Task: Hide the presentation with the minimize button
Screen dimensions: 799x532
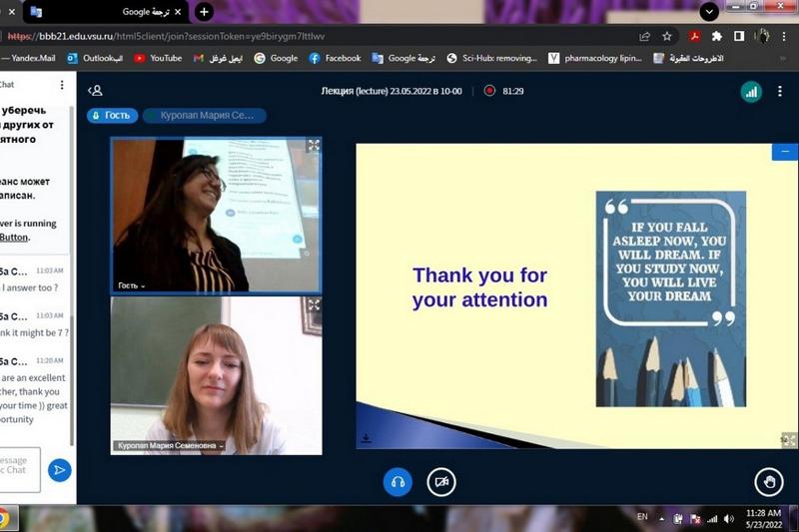Action: [x=785, y=152]
